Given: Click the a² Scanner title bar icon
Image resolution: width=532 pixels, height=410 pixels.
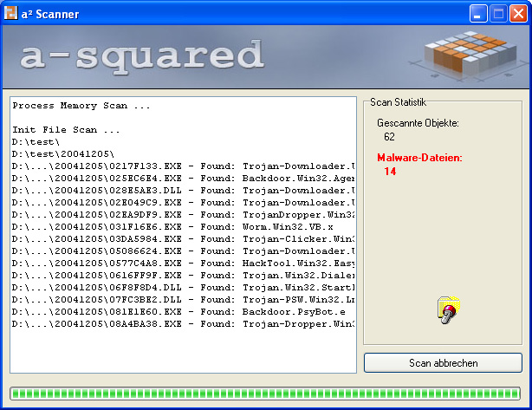Looking at the screenshot, I should click(11, 14).
